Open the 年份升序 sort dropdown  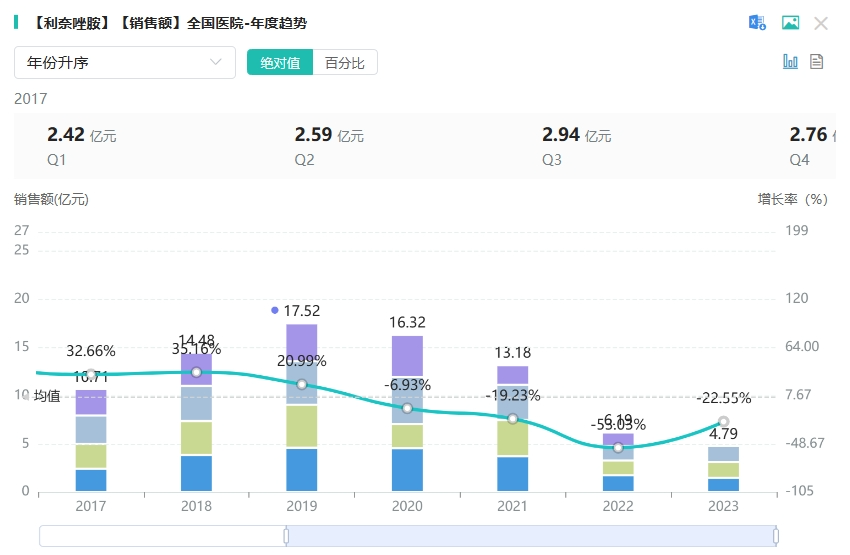point(125,62)
